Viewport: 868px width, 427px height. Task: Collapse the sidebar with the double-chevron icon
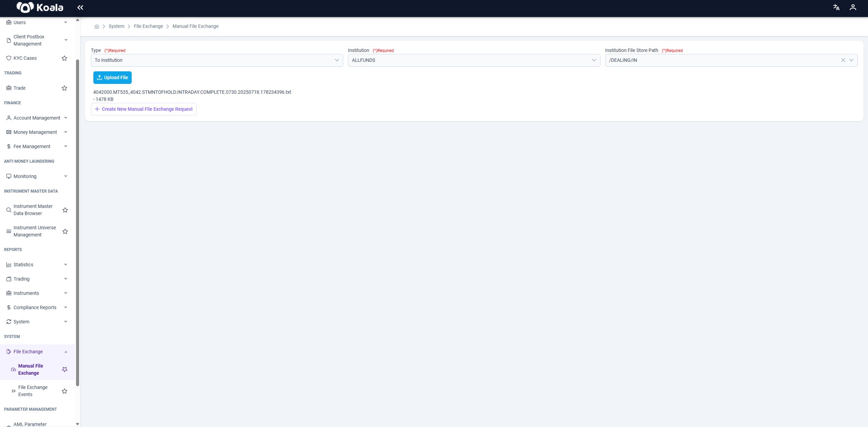(x=80, y=7)
